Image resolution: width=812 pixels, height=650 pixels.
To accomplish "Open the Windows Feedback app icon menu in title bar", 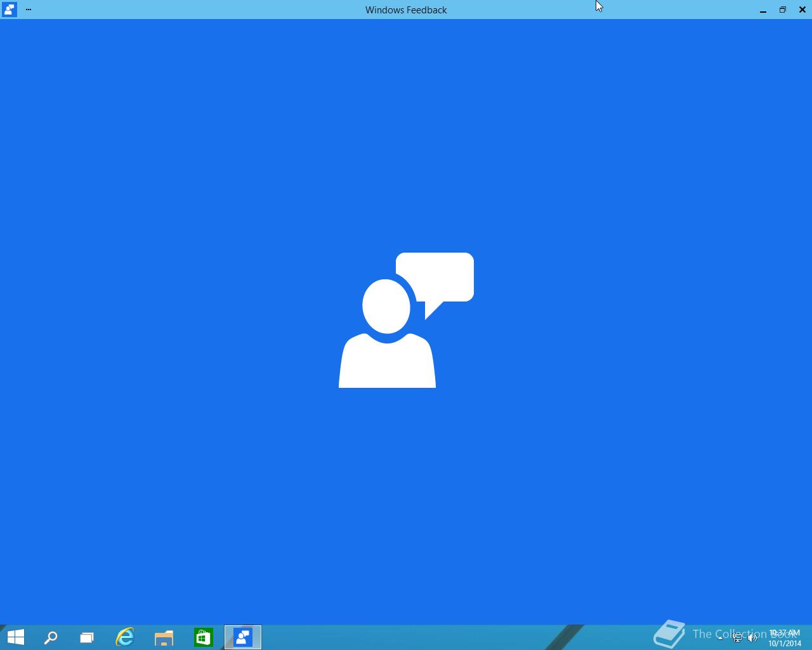I will 9,10.
